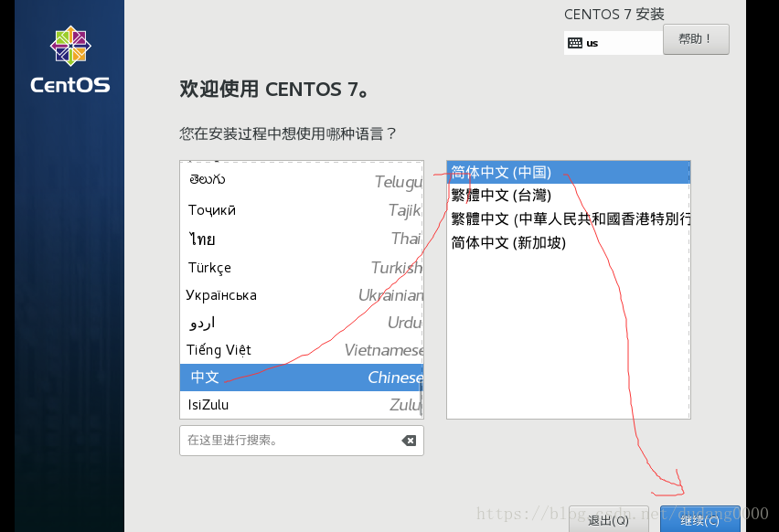Image resolution: width=779 pixels, height=532 pixels.
Task: Select 中文 Chinese language row
Action: (x=302, y=378)
